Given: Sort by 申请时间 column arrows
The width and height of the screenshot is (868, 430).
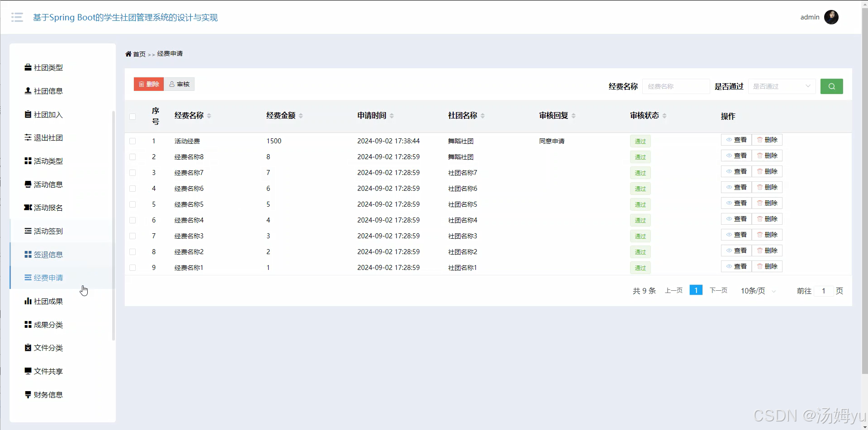Looking at the screenshot, I should click(392, 116).
